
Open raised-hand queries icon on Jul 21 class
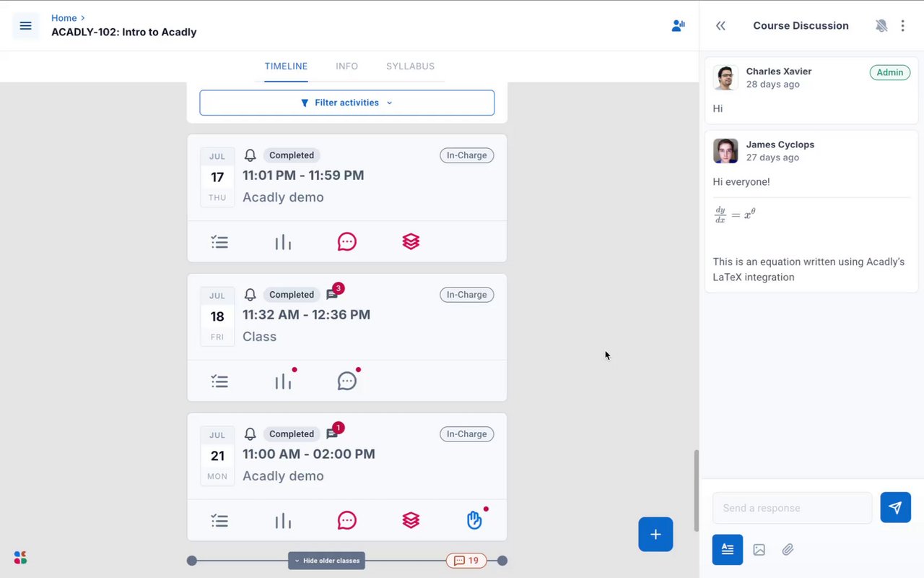pyautogui.click(x=474, y=520)
